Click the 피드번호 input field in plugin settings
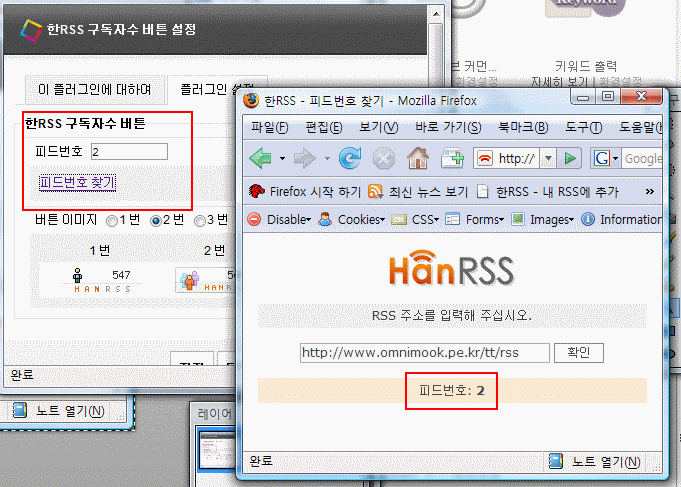This screenshot has width=681, height=487. click(x=129, y=152)
